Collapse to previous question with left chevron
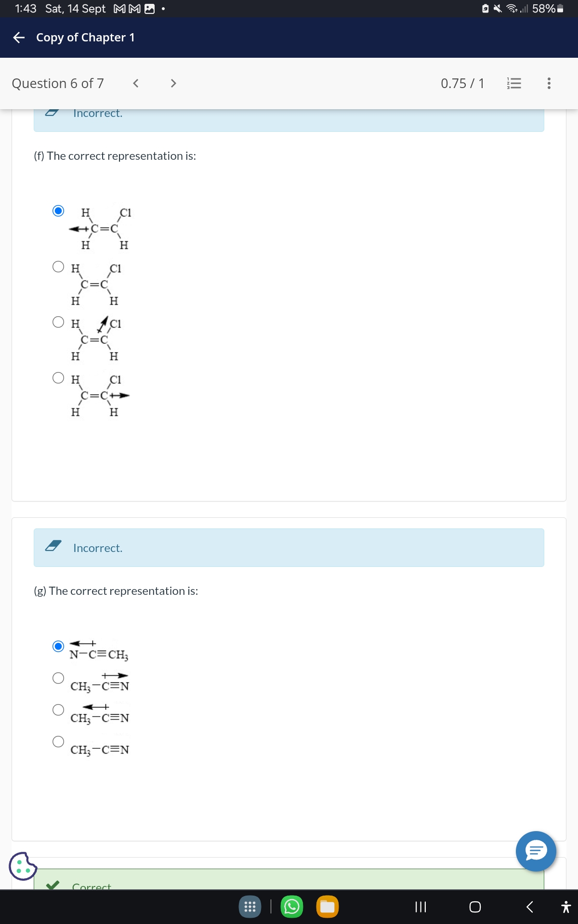This screenshot has width=578, height=924. point(136,83)
